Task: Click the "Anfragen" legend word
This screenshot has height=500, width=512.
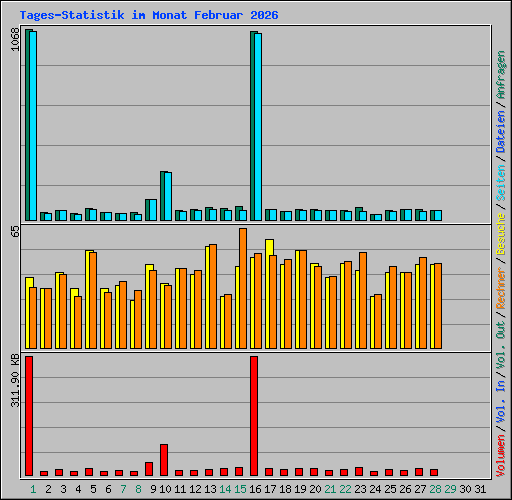Action: coord(501,74)
